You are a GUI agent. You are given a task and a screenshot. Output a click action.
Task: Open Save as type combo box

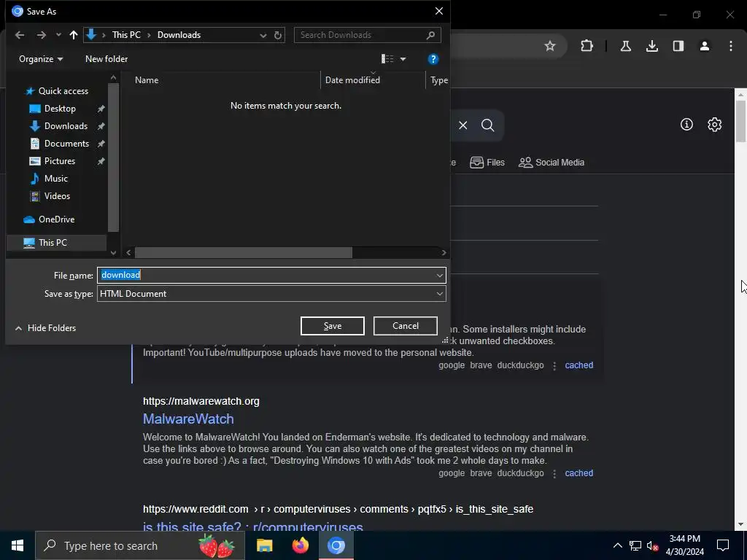click(271, 294)
